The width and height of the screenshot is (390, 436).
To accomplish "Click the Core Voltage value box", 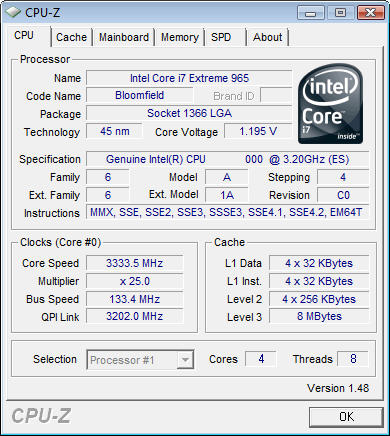I will 258,131.
